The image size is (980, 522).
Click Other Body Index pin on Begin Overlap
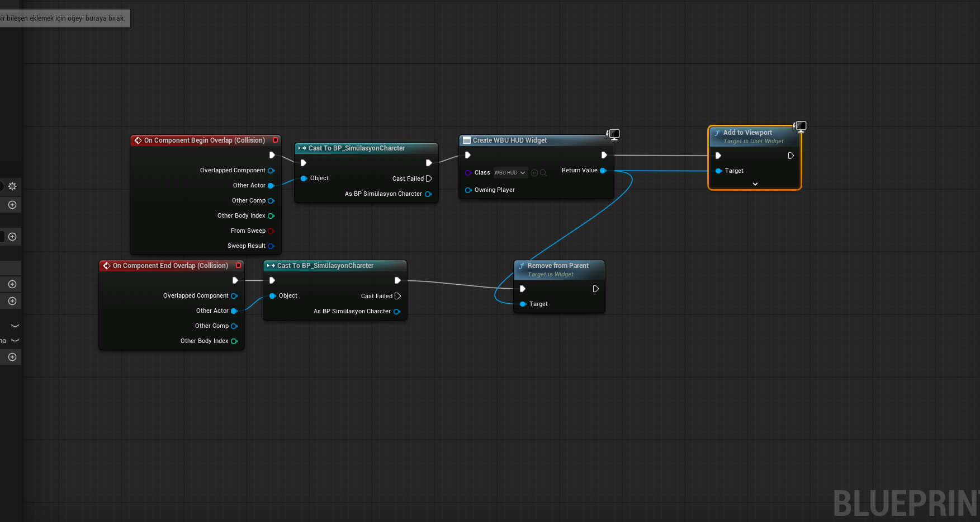point(271,216)
